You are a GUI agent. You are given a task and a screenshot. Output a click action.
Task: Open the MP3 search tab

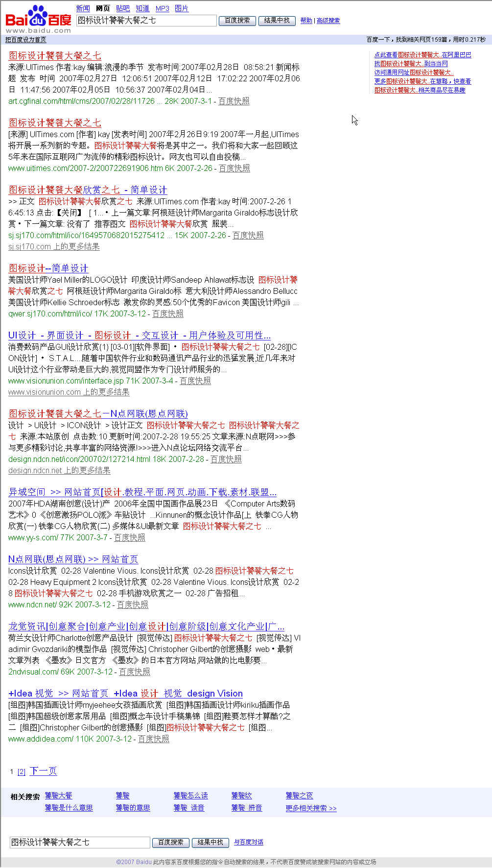162,8
